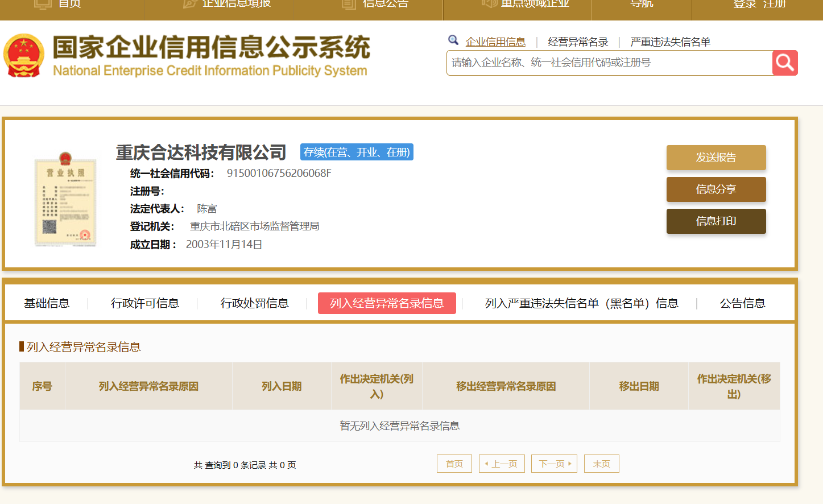
Task: Click the 上一页 pagination button
Action: [502, 464]
